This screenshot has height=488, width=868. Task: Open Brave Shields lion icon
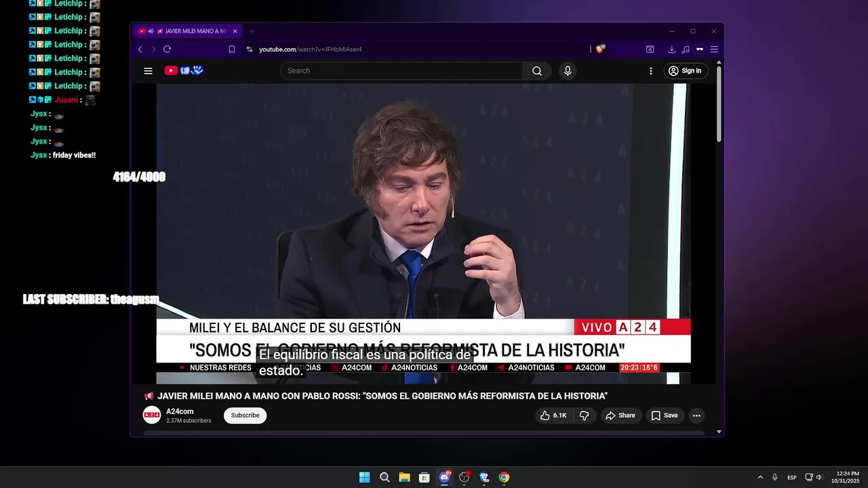pyautogui.click(x=600, y=49)
